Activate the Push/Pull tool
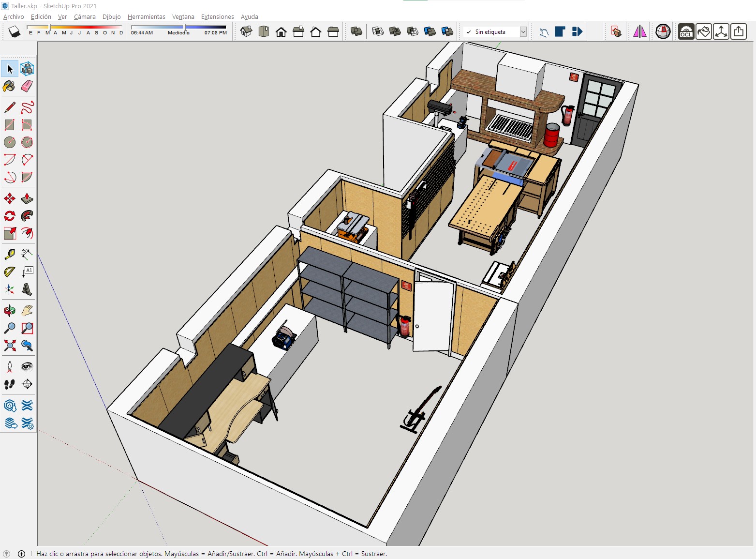Screen dimensions: 756x559 27,198
